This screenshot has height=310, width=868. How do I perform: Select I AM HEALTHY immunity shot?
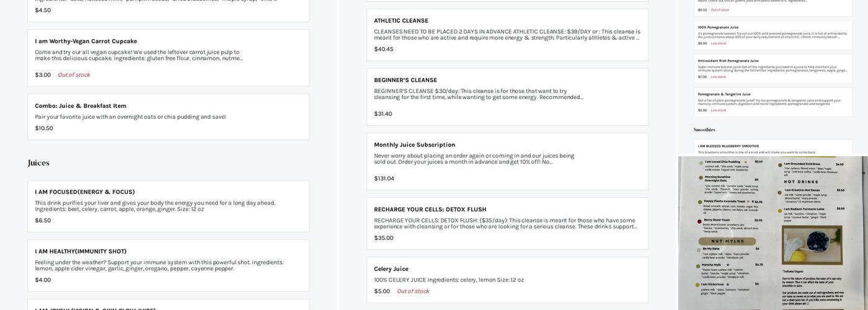coord(168,265)
